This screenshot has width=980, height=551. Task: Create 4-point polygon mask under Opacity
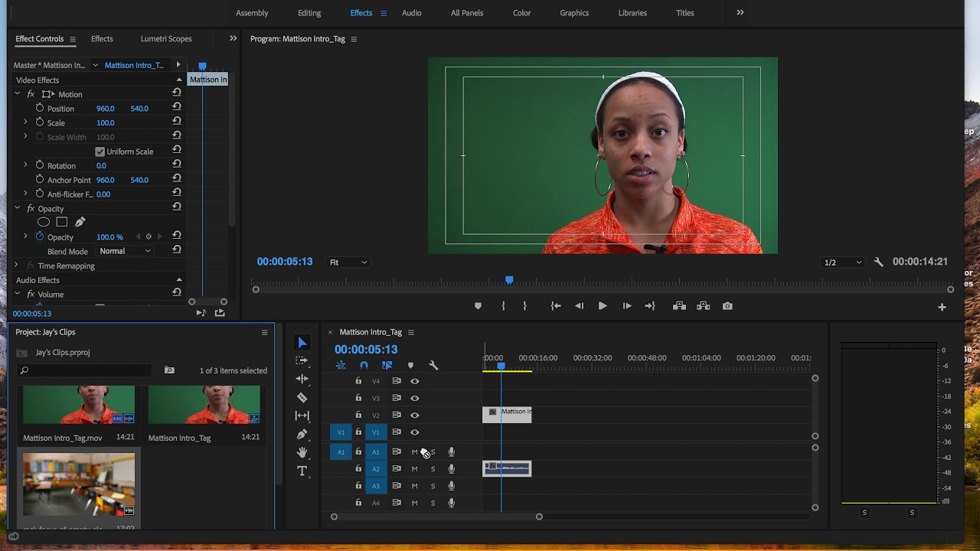click(62, 222)
